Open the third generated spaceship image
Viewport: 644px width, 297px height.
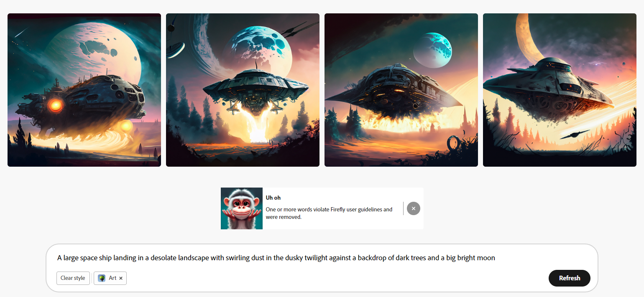click(x=401, y=90)
